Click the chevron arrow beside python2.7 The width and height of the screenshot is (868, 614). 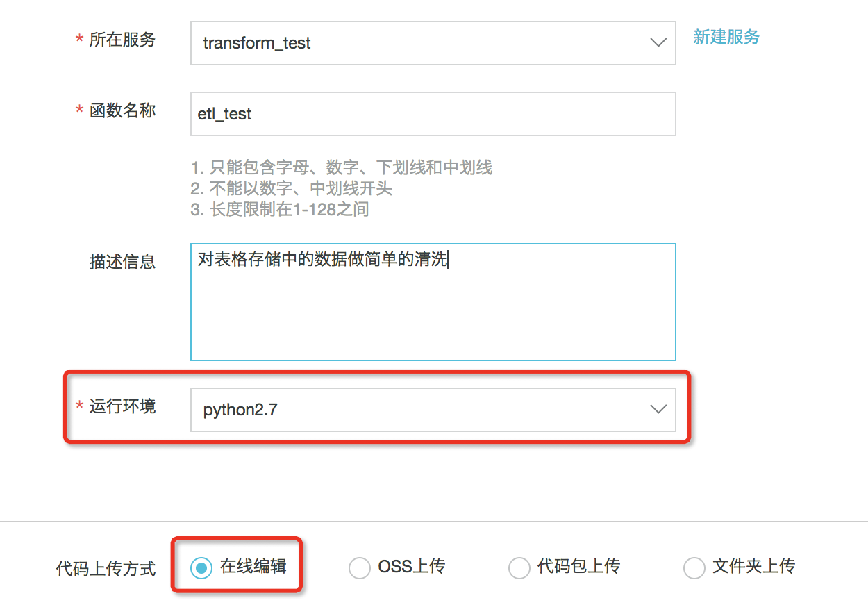coord(658,410)
